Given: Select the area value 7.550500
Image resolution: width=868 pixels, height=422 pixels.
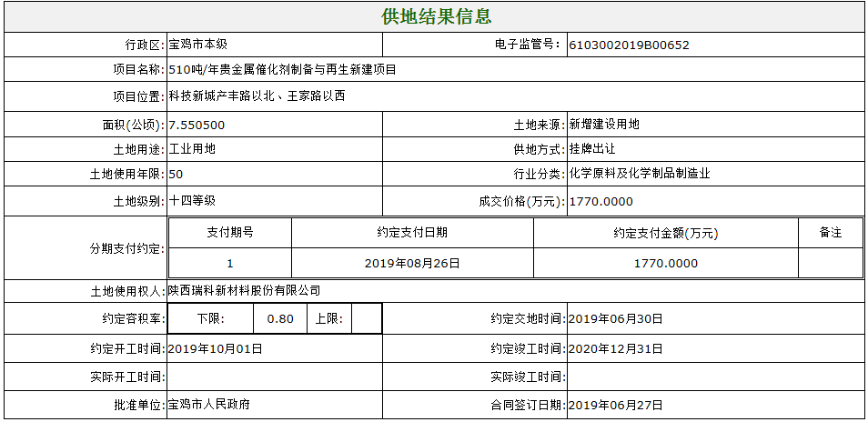Looking at the screenshot, I should pyautogui.click(x=197, y=126).
